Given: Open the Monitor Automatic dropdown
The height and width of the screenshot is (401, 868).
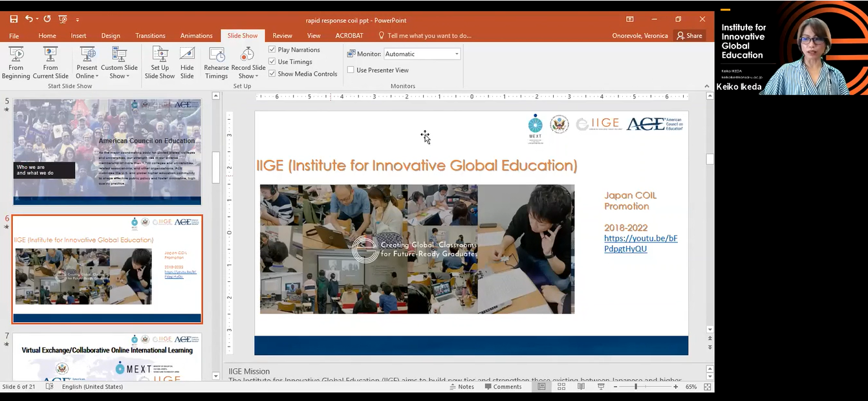Looking at the screenshot, I should click(x=422, y=54).
